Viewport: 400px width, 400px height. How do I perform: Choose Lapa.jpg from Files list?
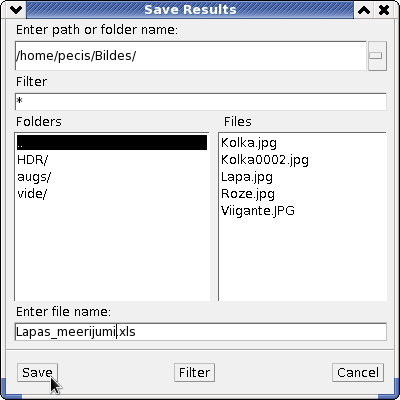247,177
